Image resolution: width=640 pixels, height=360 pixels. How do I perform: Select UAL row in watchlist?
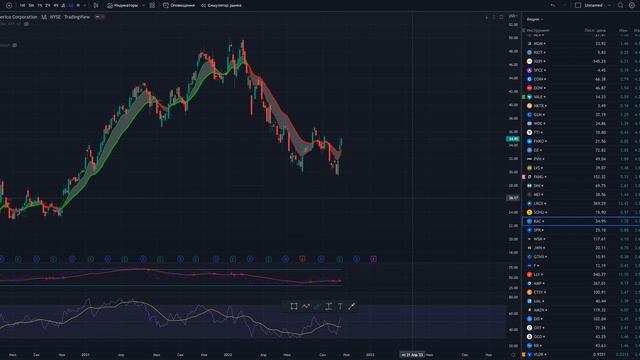(581, 301)
